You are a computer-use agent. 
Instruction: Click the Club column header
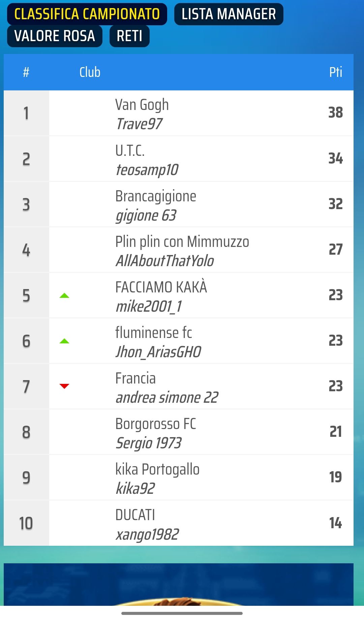[x=90, y=72]
